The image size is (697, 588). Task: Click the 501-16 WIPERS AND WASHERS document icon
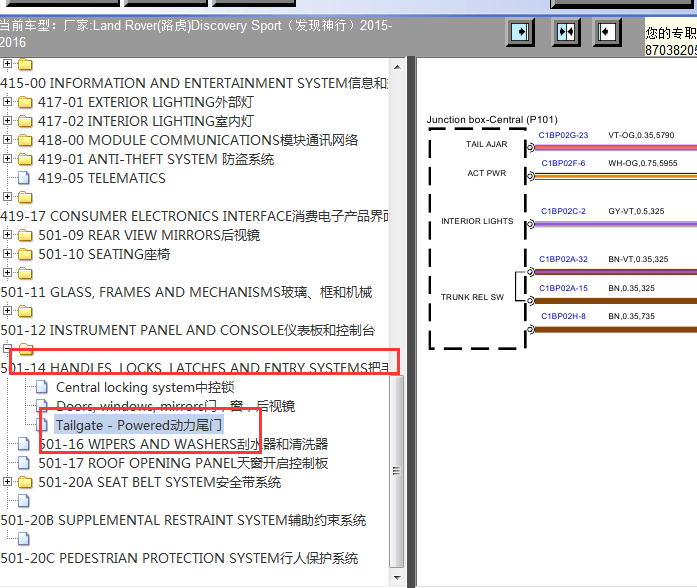point(24,444)
